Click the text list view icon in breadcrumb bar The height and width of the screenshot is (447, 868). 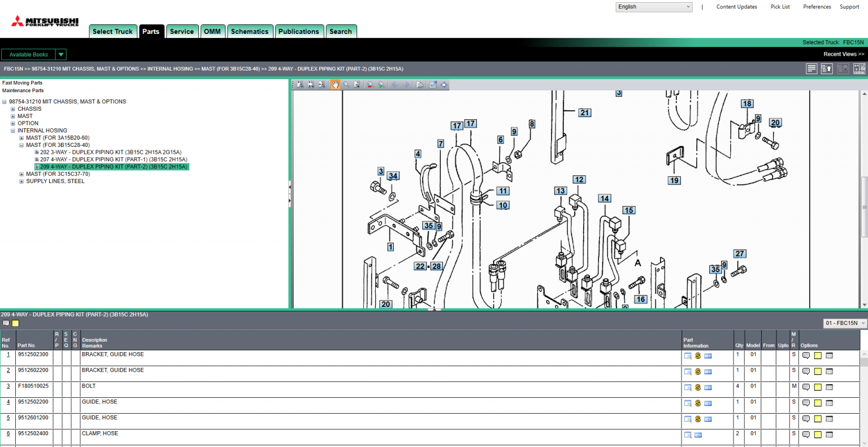point(811,68)
